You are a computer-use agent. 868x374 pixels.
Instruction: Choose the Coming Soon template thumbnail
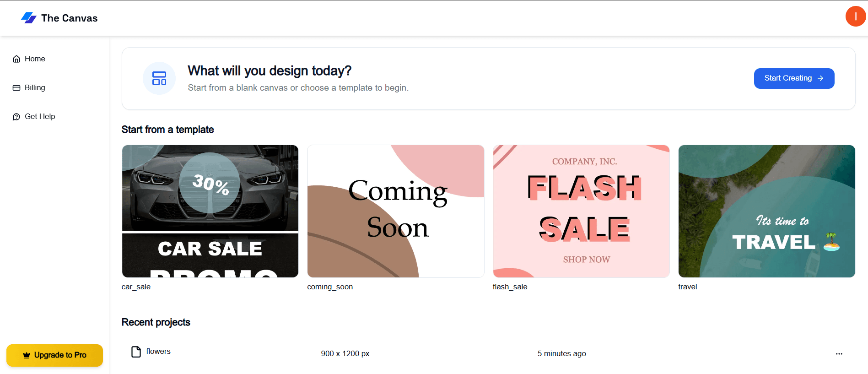[395, 211]
